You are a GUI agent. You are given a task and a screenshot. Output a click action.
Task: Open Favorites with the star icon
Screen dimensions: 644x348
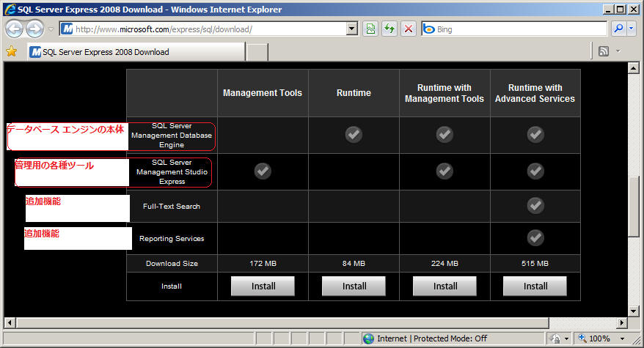click(x=12, y=51)
